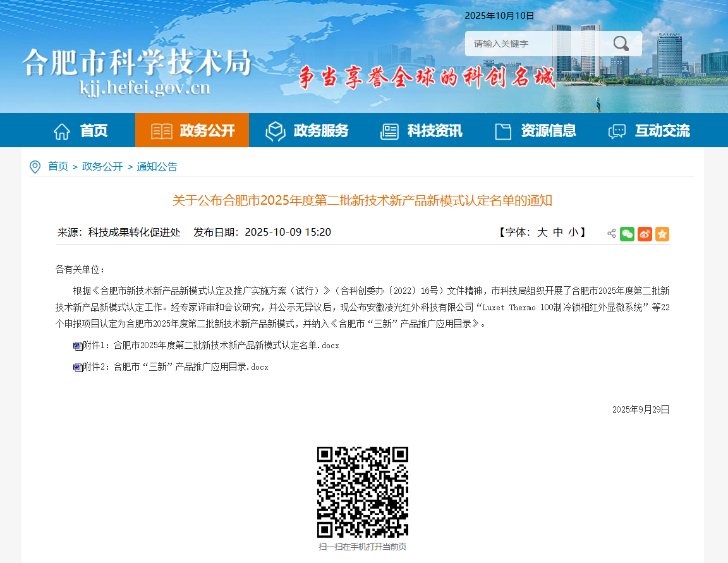This screenshot has height=563, width=728.
Task: Click the search magnifier icon
Action: (x=621, y=44)
